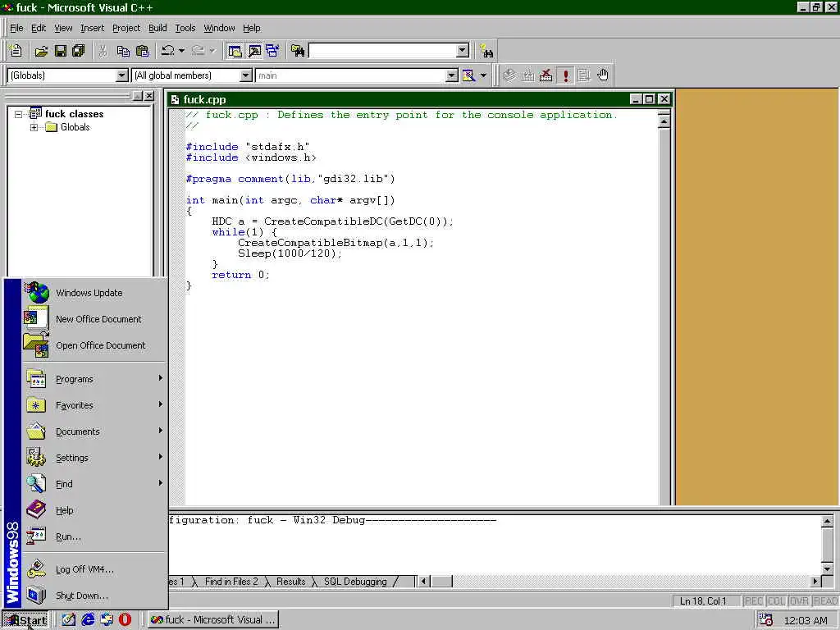
Task: Paste from clipboard icon
Action: (142, 51)
